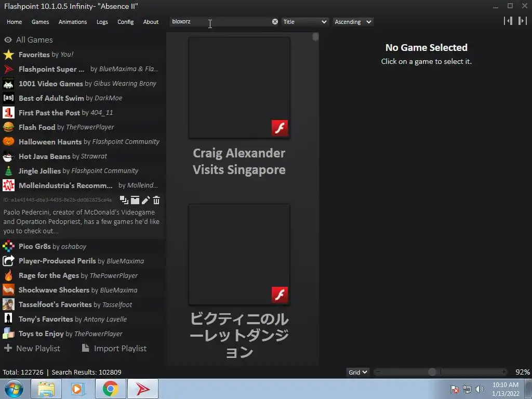Click the Toys to Enjoy blocks icon
532x399 pixels.
click(x=8, y=334)
